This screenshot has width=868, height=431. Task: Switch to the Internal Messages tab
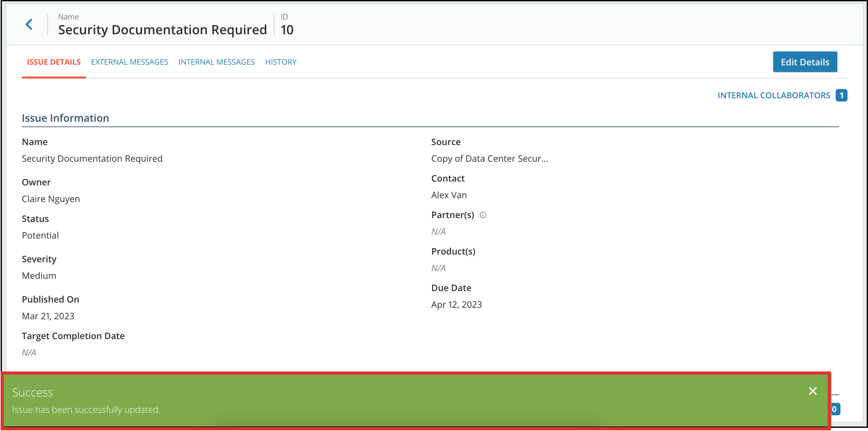click(216, 62)
